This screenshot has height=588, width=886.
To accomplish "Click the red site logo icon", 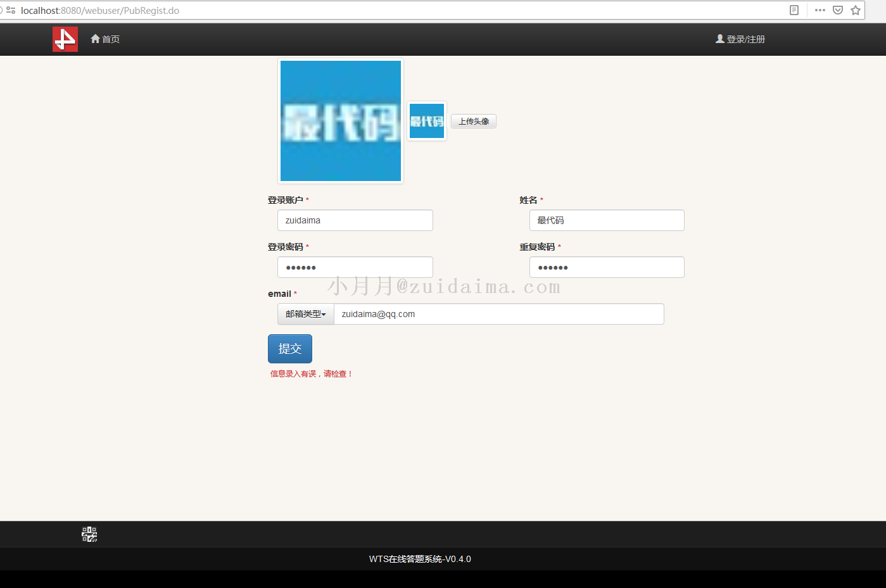I will click(65, 39).
